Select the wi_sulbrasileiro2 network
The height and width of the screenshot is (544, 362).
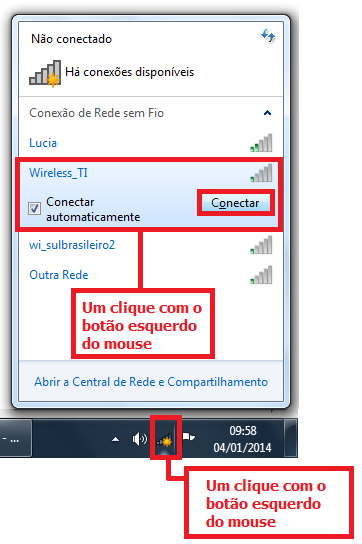click(151, 245)
